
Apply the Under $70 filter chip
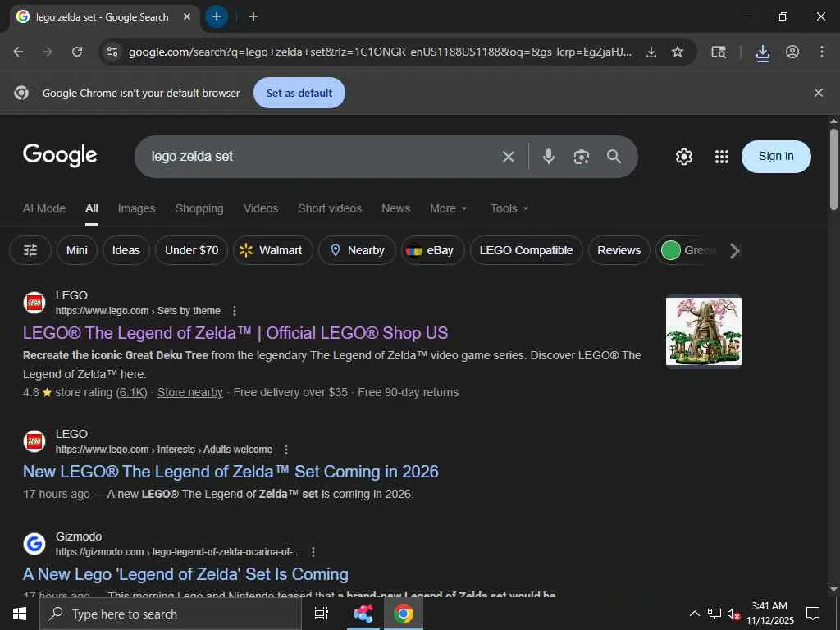(x=191, y=250)
